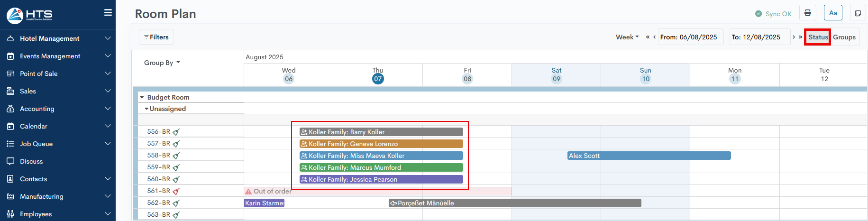Click red cleaning status icon for 561-BR
This screenshot has width=868, height=221.
(x=176, y=191)
